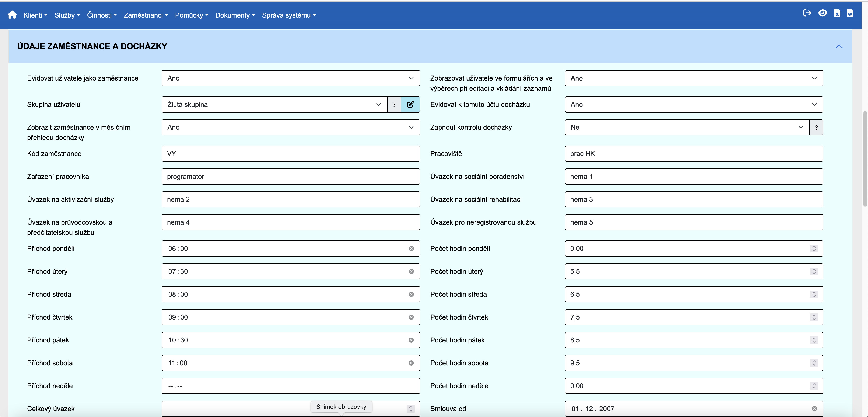Export to Word document icon
The width and height of the screenshot is (868, 417).
[x=850, y=13]
